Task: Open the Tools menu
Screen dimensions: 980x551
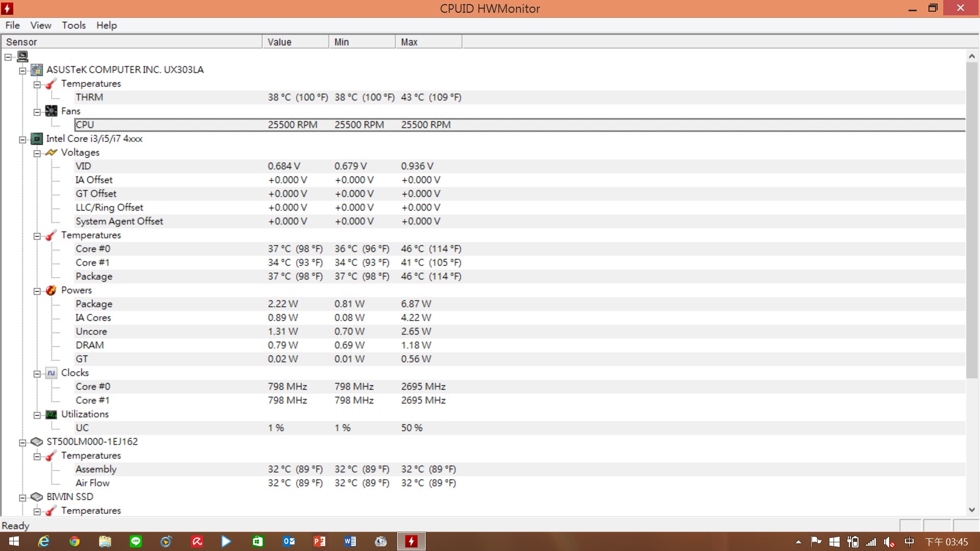Action: 73,25
